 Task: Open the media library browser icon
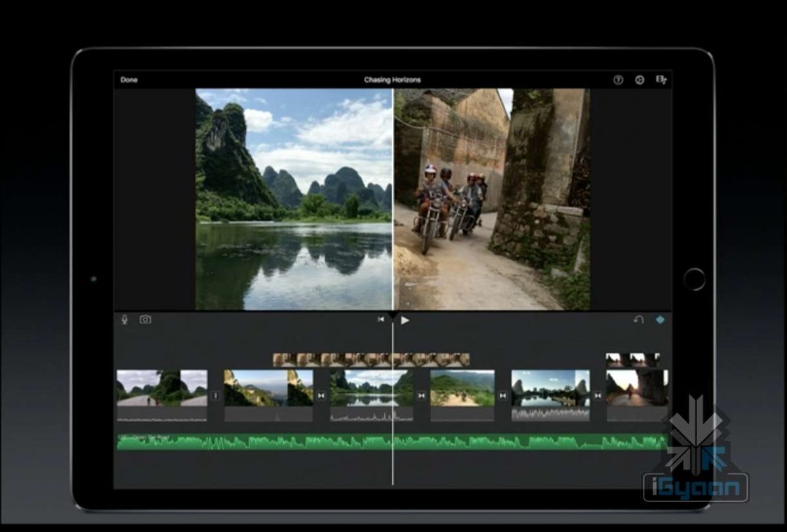coord(661,80)
